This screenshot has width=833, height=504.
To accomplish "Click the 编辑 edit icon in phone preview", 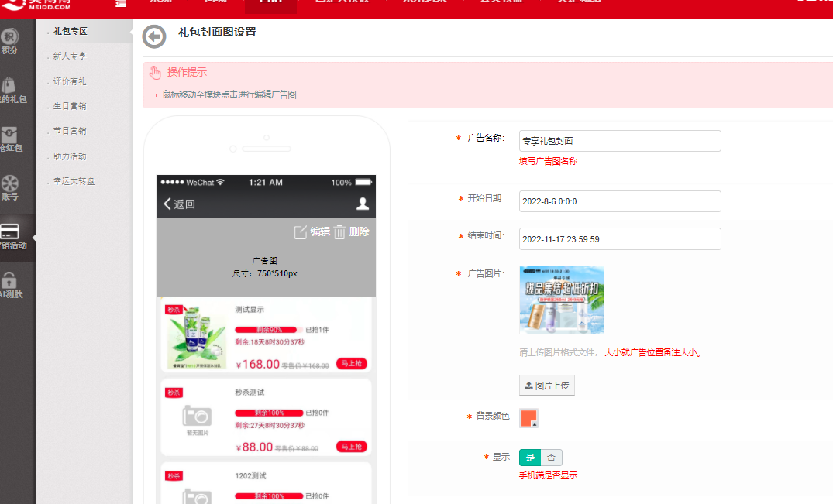I will point(300,232).
